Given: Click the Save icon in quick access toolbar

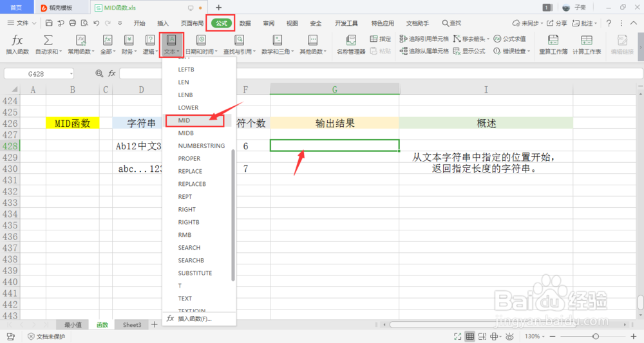Looking at the screenshot, I should pos(49,23).
